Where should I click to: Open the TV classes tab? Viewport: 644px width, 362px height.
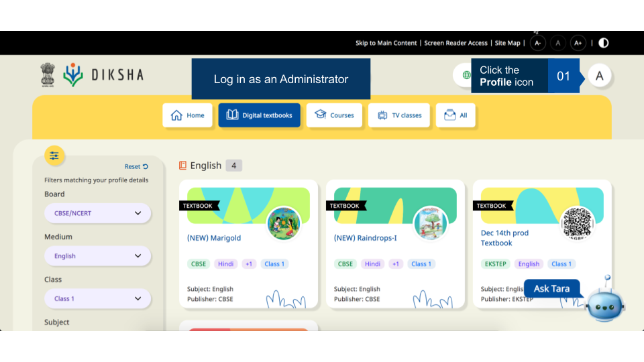(x=399, y=115)
